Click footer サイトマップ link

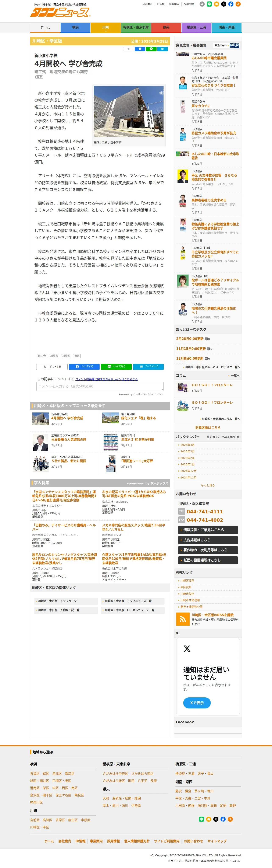coord(217,841)
